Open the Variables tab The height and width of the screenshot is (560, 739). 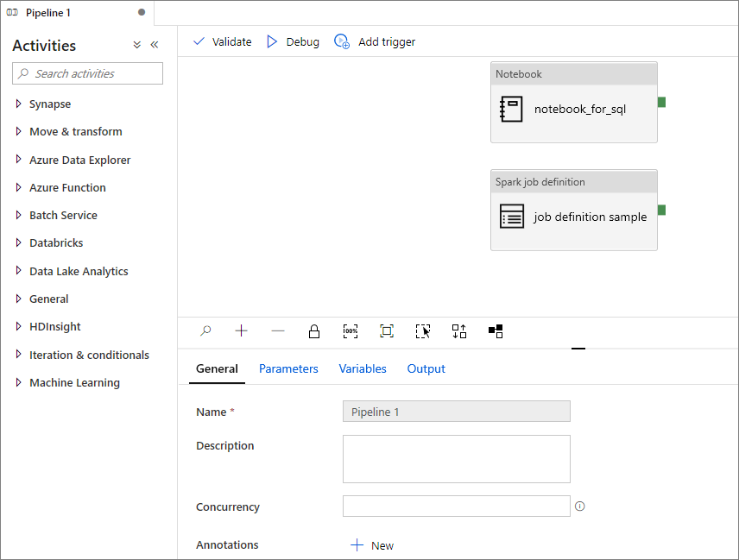pyautogui.click(x=363, y=368)
